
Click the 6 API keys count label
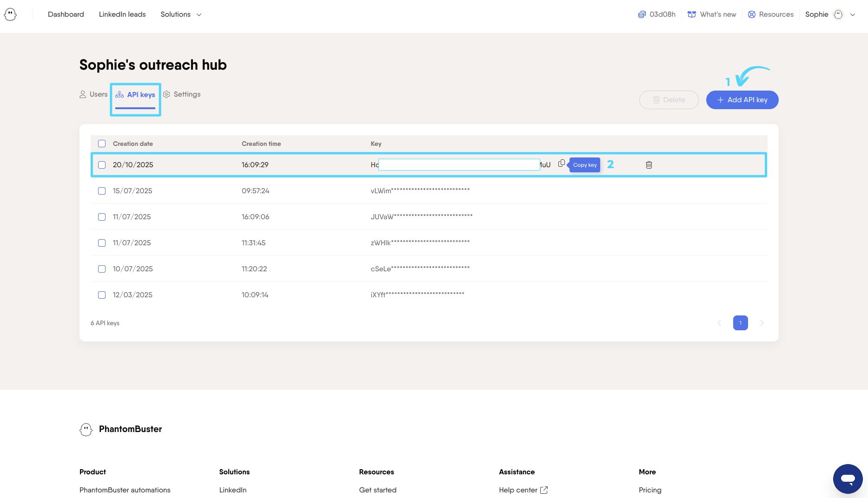105,323
